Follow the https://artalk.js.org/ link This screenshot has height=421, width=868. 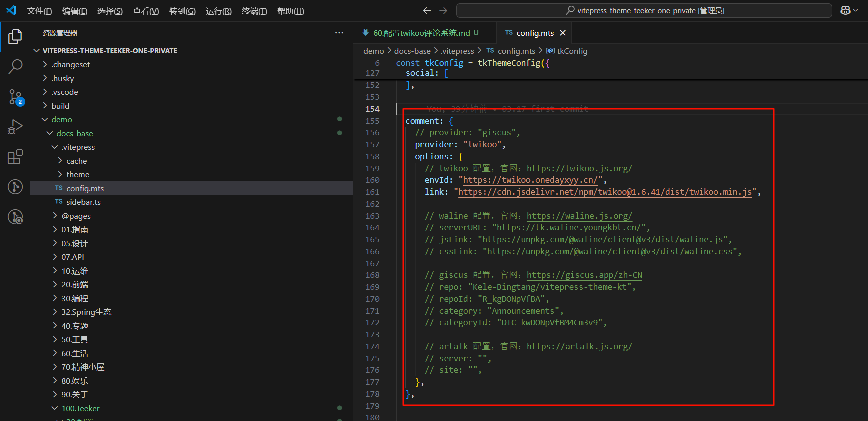579,346
